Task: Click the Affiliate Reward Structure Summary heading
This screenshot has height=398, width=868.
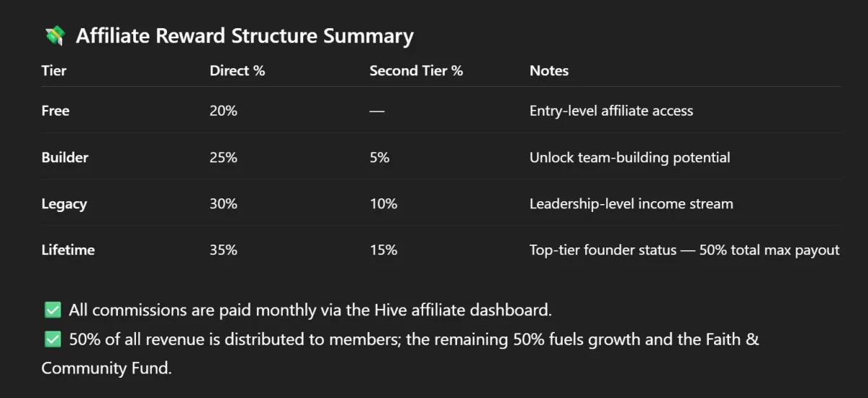Action: [244, 35]
